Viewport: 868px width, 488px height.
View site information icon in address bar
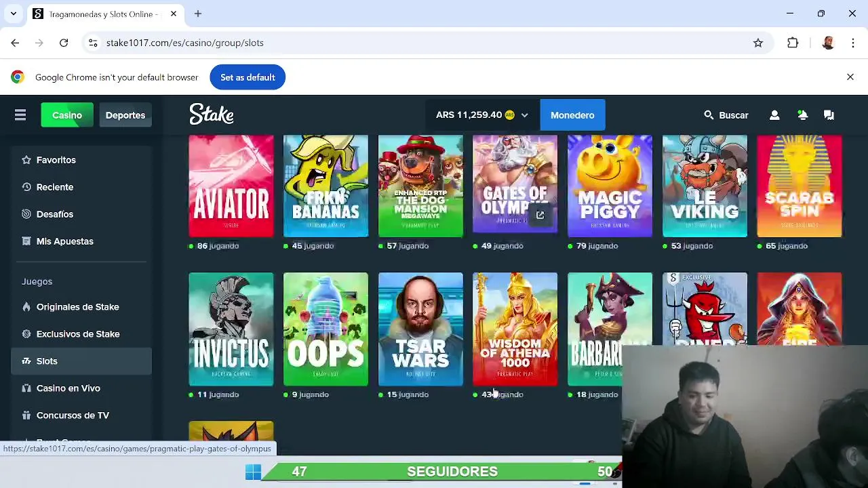pyautogui.click(x=93, y=43)
